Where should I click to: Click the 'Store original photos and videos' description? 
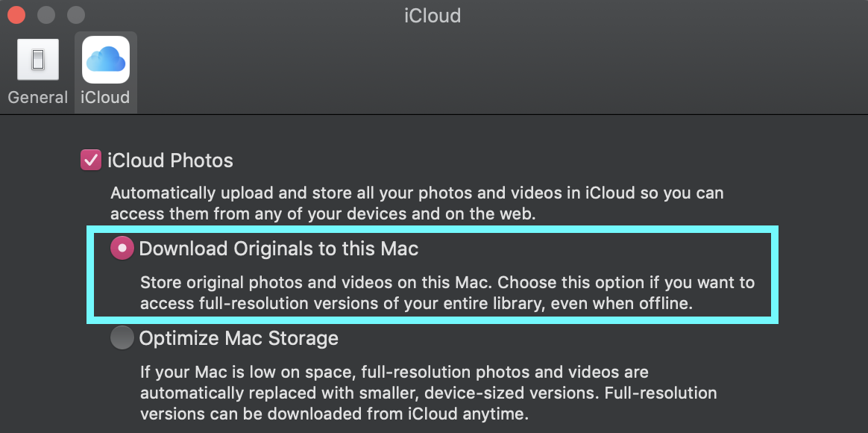point(447,293)
